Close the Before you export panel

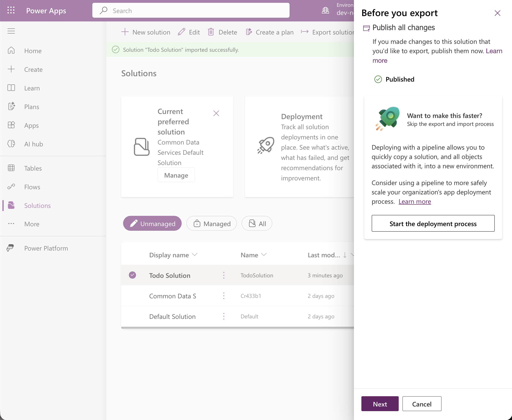click(x=498, y=13)
